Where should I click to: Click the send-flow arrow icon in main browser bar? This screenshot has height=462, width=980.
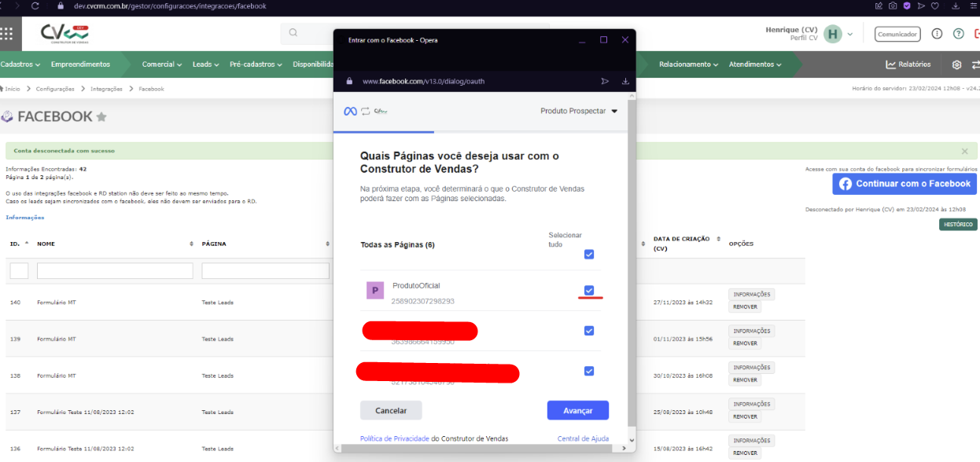pyautogui.click(x=921, y=5)
